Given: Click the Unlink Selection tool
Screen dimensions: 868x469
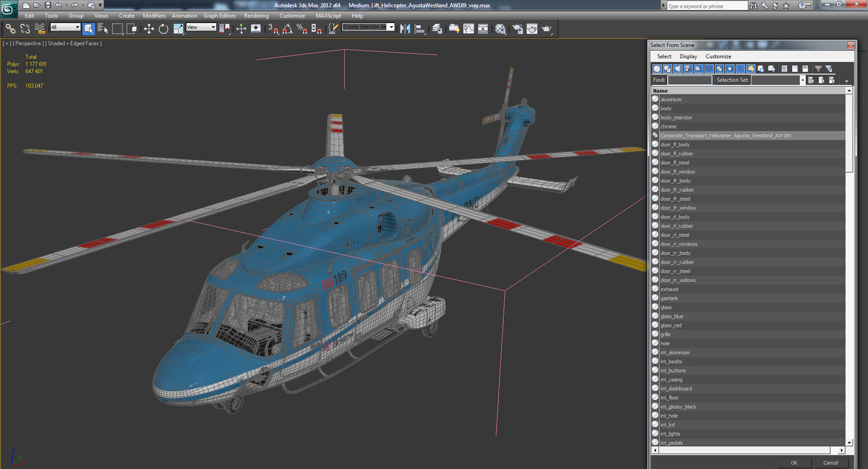Looking at the screenshot, I should (25, 28).
